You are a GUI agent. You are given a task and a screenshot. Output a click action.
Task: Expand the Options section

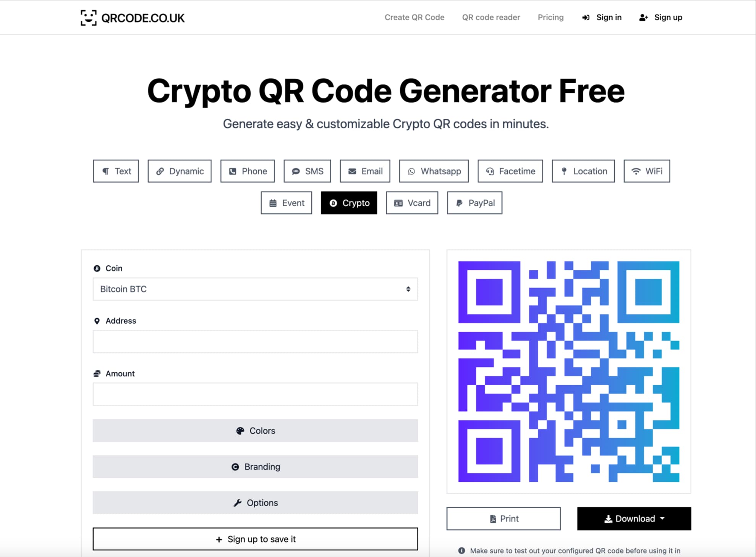click(256, 502)
